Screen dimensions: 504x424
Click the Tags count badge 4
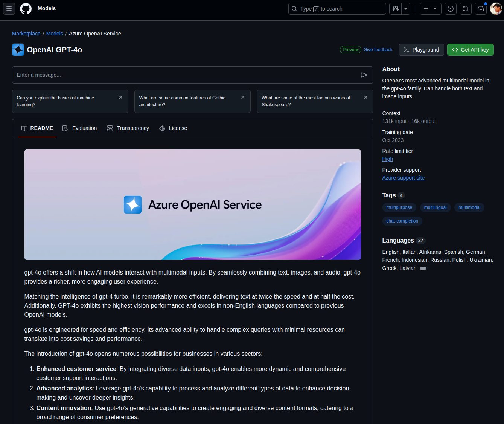[x=401, y=195]
